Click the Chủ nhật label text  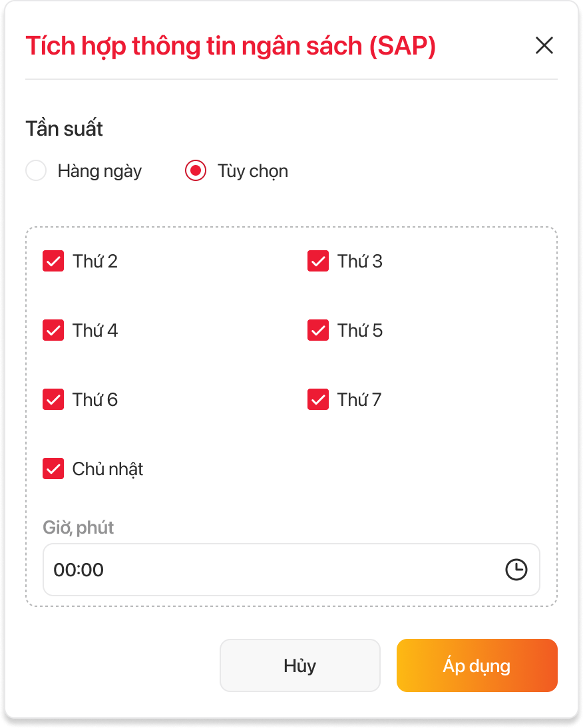(x=108, y=469)
